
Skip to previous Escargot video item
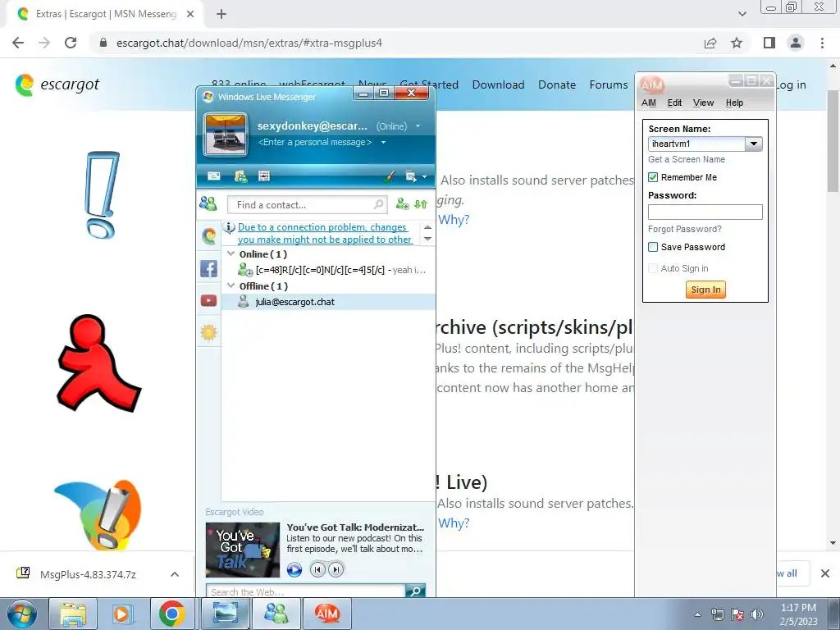coord(317,569)
